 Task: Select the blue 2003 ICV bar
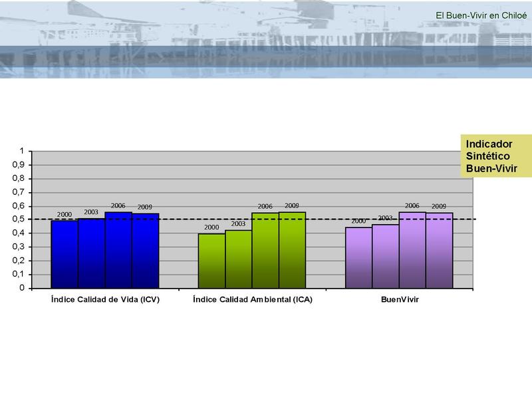point(91,253)
